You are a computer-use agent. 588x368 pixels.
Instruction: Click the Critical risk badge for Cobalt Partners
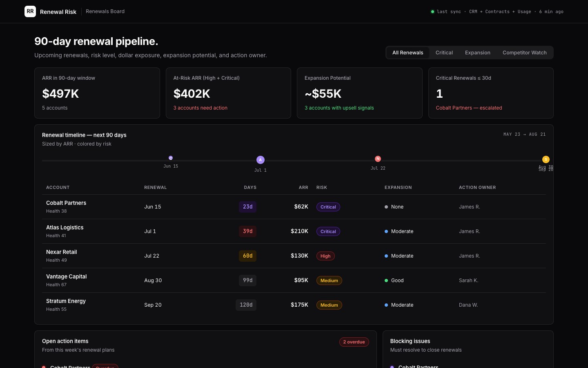click(328, 207)
